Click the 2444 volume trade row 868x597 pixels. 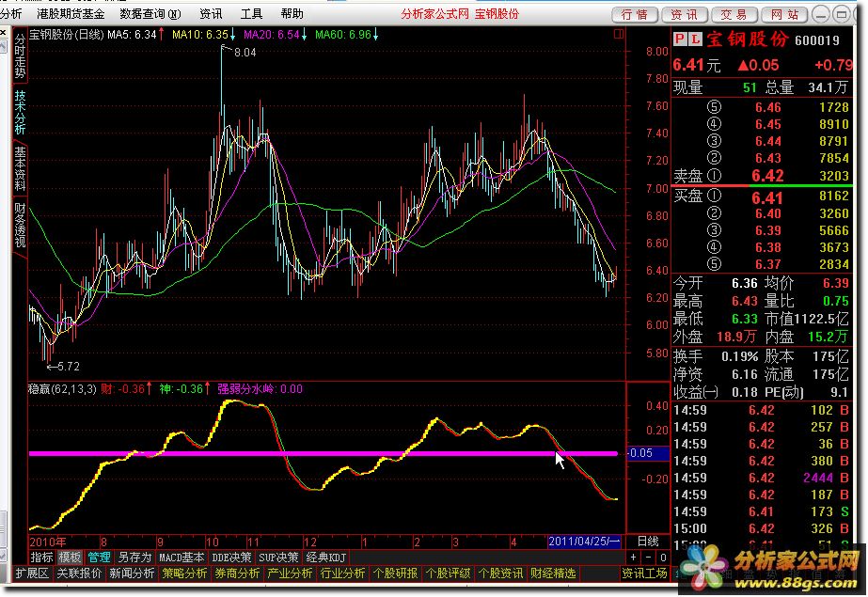[762, 478]
